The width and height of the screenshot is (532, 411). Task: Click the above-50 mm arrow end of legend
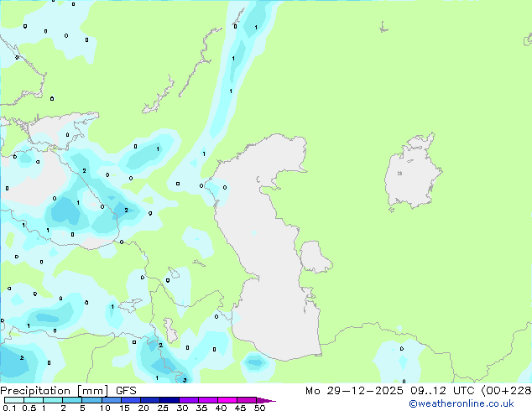pyautogui.click(x=266, y=400)
